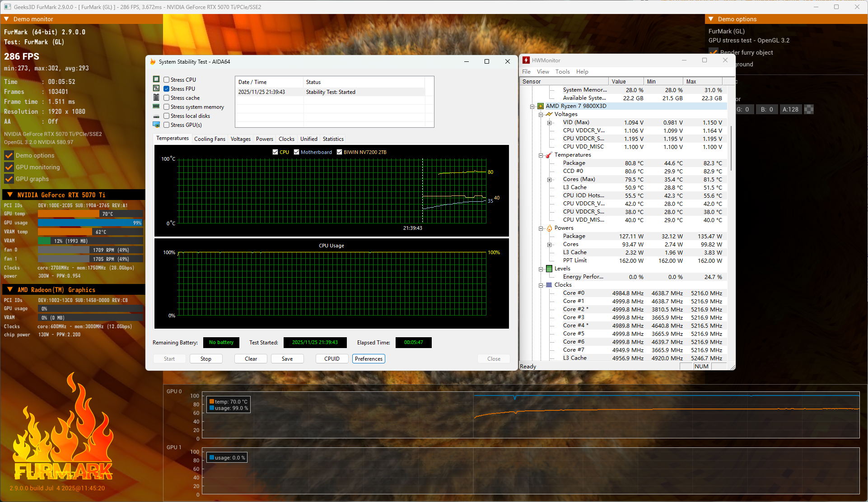The image size is (868, 502).
Task: Click the Max column header in HWMonitor
Action: click(x=703, y=82)
